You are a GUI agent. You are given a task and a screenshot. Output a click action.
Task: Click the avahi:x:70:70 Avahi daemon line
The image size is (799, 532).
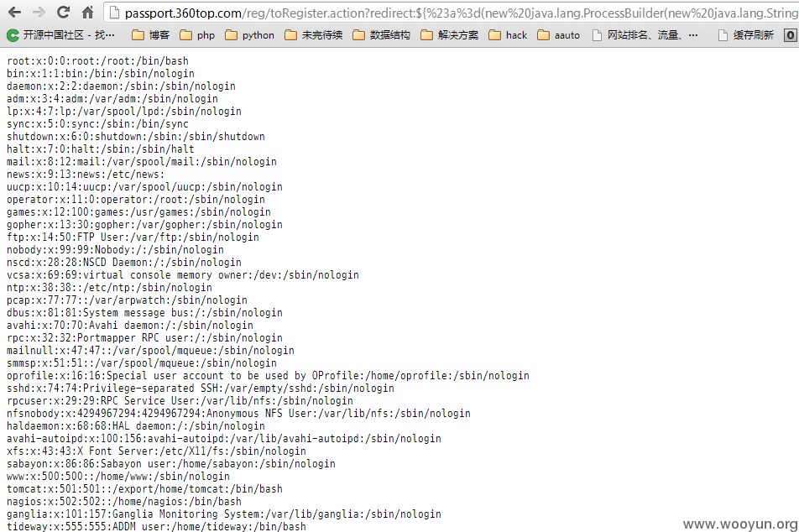(x=130, y=325)
